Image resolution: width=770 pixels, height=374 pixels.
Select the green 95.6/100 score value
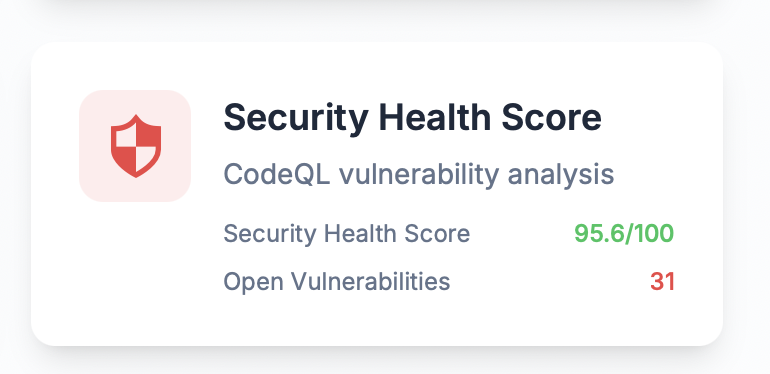pos(624,234)
